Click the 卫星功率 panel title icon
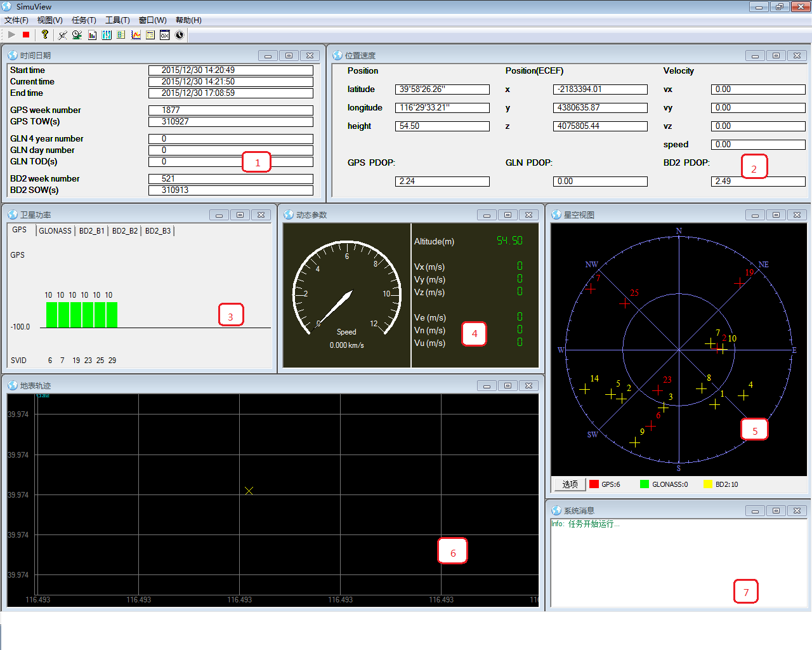The width and height of the screenshot is (812, 650). point(12,215)
